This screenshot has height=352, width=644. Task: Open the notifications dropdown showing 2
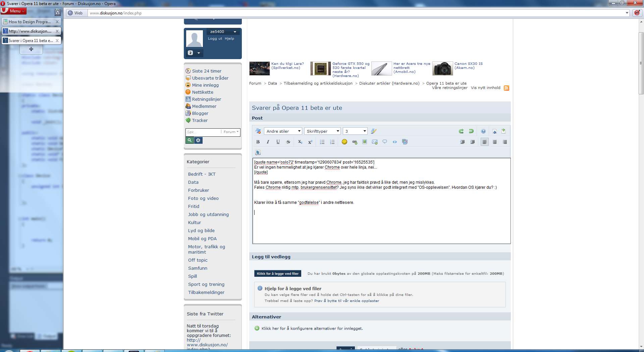195,53
